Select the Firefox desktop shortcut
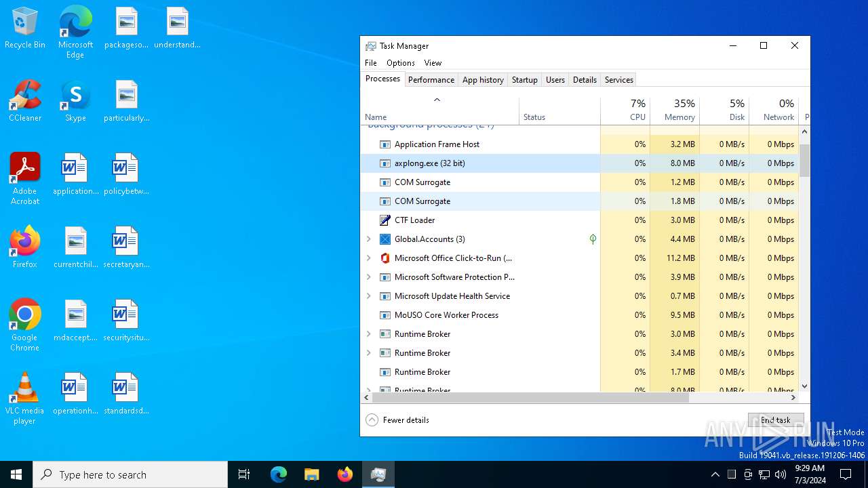Image resolution: width=868 pixels, height=488 pixels. pos(25,247)
